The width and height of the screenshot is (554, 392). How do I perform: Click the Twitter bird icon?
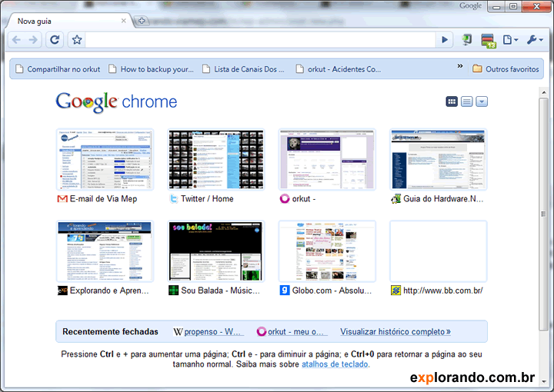click(173, 199)
